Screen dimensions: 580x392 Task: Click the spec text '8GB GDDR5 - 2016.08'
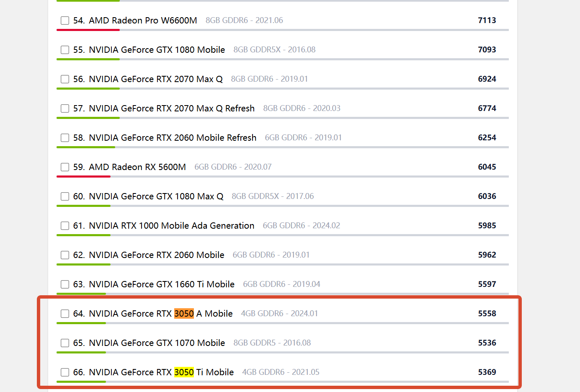click(272, 343)
